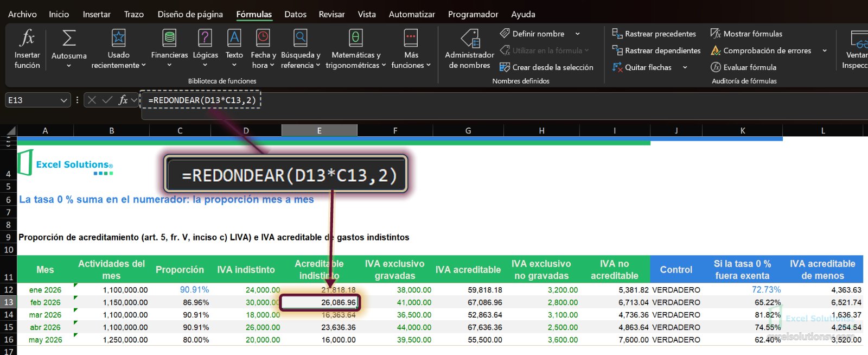868x355 pixels.
Task: Open Usado recientemente functions
Action: [118, 49]
